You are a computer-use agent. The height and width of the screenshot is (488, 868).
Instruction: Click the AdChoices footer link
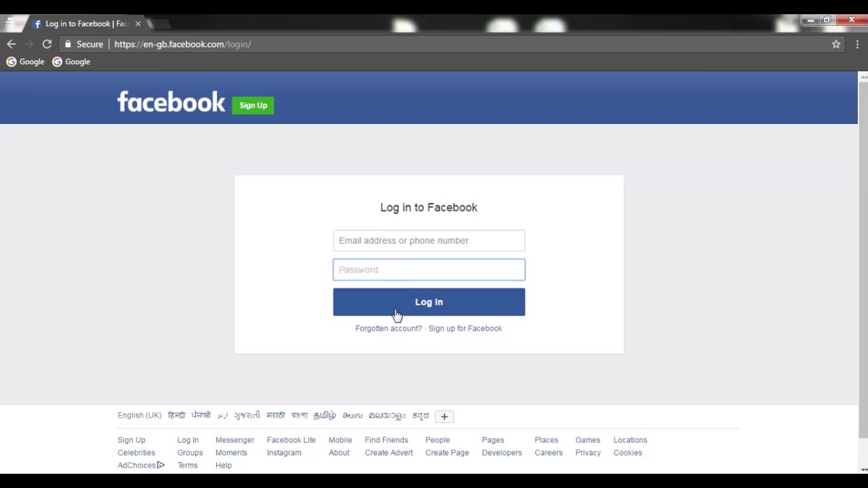pyautogui.click(x=141, y=466)
